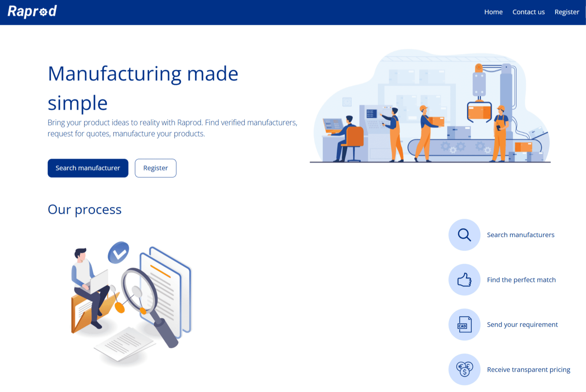Image resolution: width=586 pixels, height=392 pixels.
Task: Click the Raprod logo in header
Action: [32, 12]
